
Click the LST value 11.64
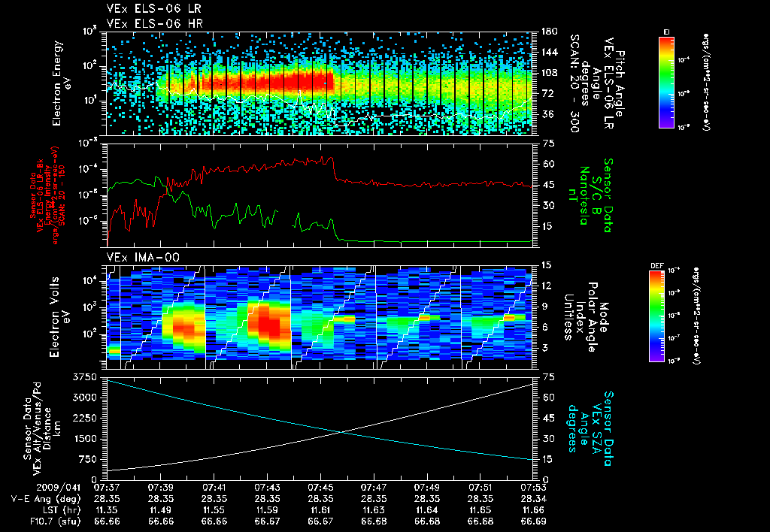(x=427, y=510)
